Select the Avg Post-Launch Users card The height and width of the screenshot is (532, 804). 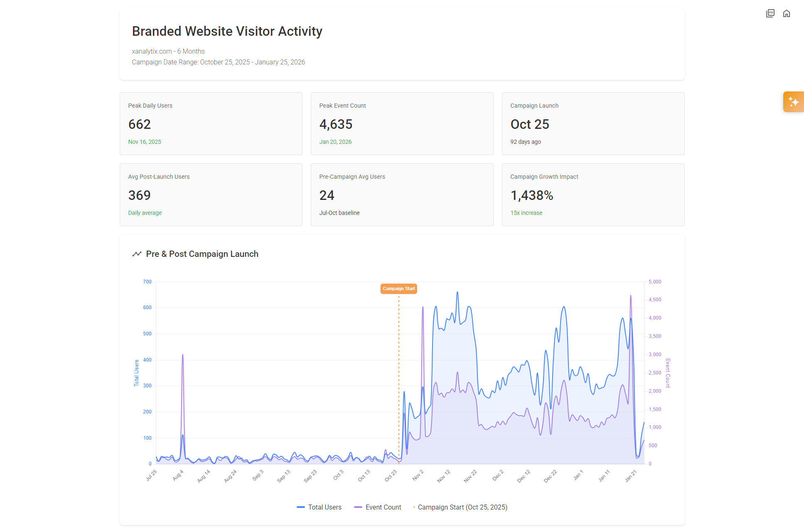[x=211, y=195]
